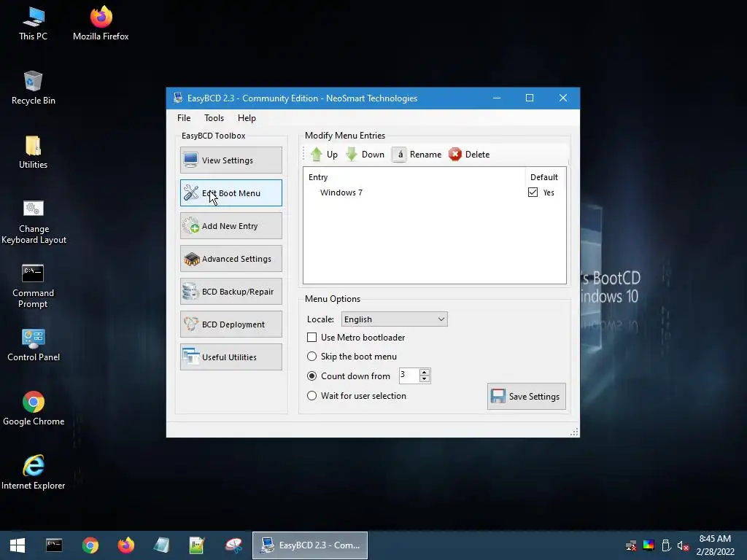Click the USB device tray icon
747x560 pixels.
(666, 545)
